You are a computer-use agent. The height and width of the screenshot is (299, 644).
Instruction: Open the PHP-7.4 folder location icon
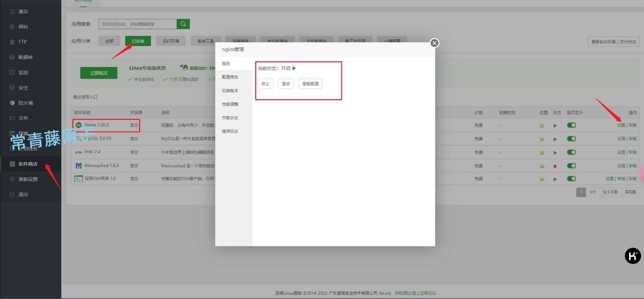(x=542, y=152)
